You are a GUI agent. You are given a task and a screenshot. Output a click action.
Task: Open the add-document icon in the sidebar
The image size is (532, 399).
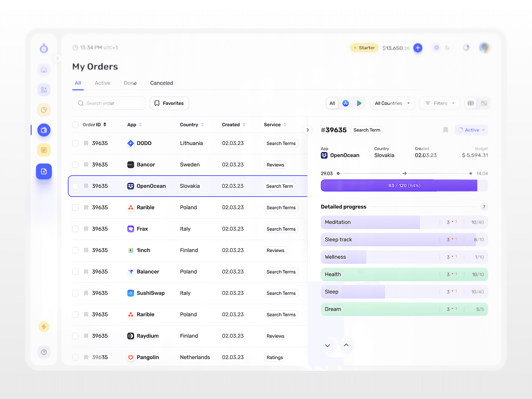tap(44, 172)
